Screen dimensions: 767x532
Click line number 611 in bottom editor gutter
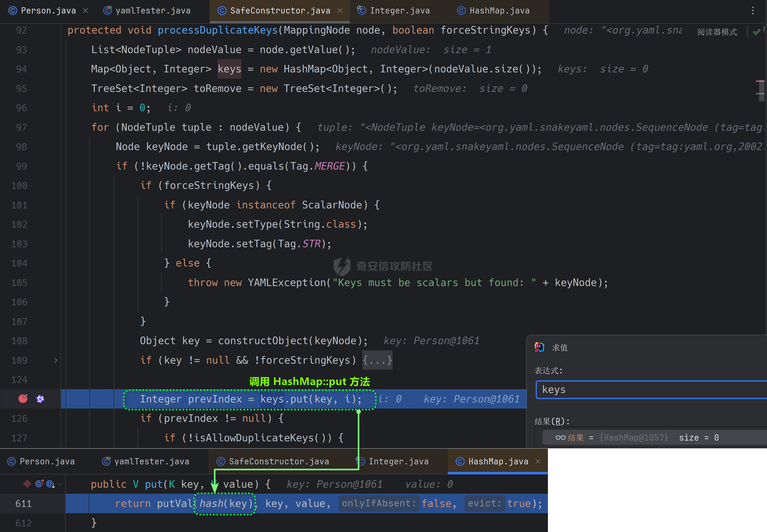click(x=23, y=503)
